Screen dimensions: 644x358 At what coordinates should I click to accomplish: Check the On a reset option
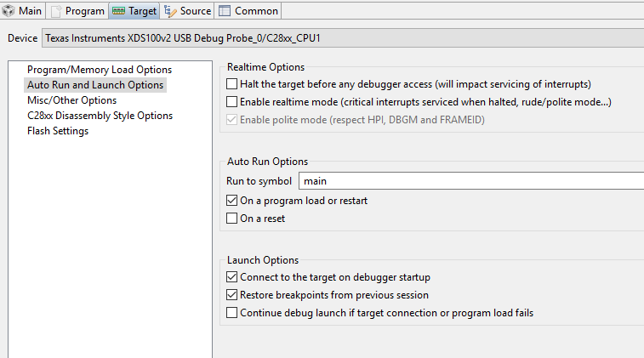[232, 219]
